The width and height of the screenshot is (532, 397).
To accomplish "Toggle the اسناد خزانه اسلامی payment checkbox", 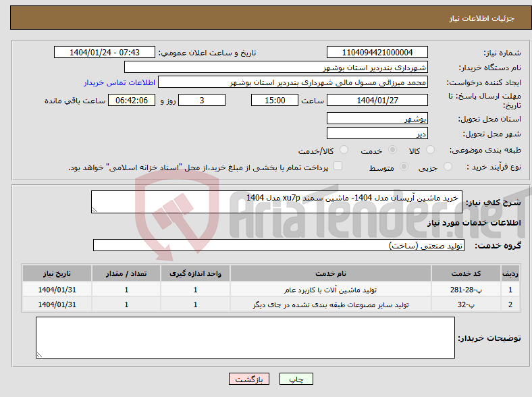I will coord(338,166).
